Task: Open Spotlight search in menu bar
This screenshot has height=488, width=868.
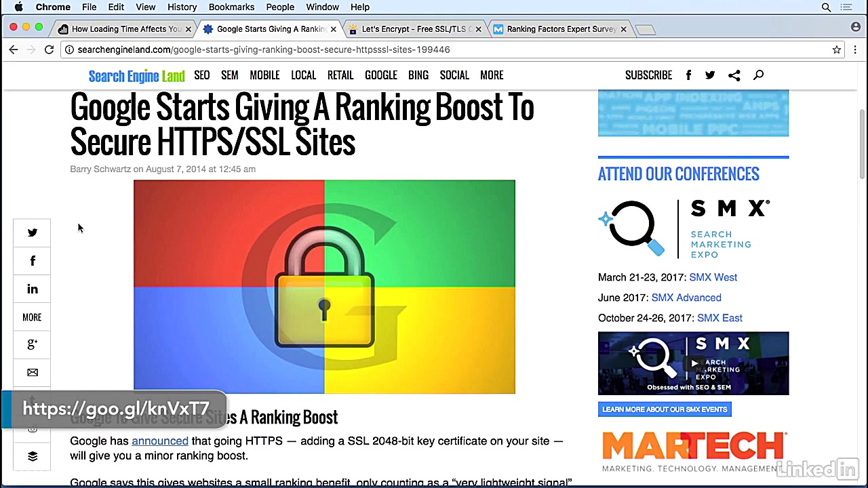Action: tap(826, 7)
